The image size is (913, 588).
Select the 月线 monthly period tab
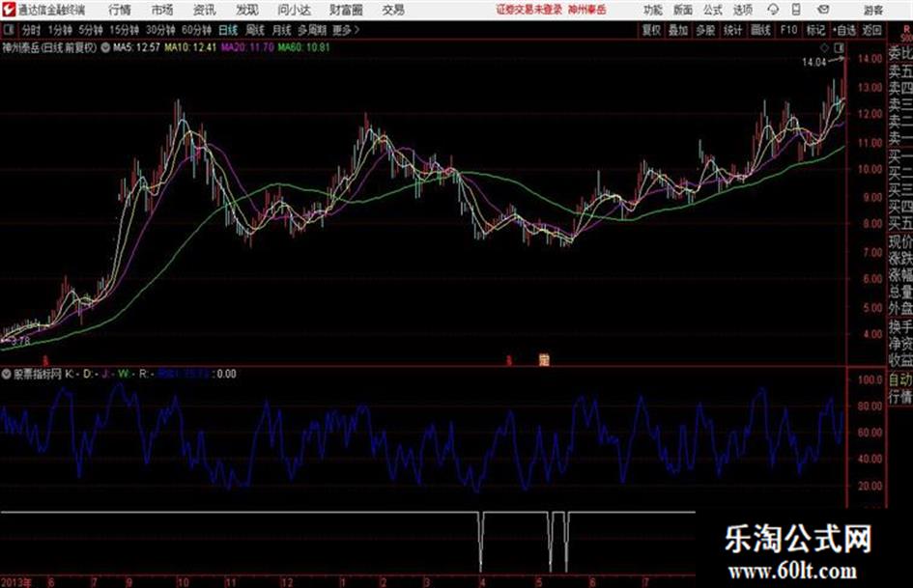[282, 30]
